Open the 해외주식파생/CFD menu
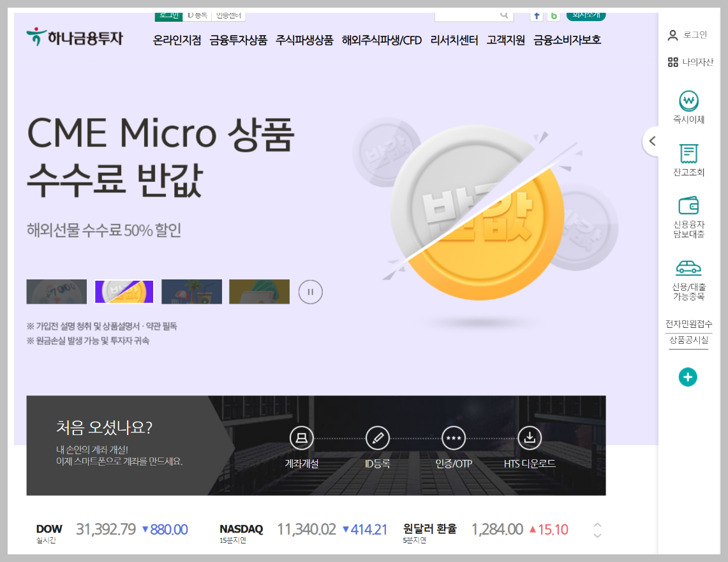The height and width of the screenshot is (562, 728). 382,40
